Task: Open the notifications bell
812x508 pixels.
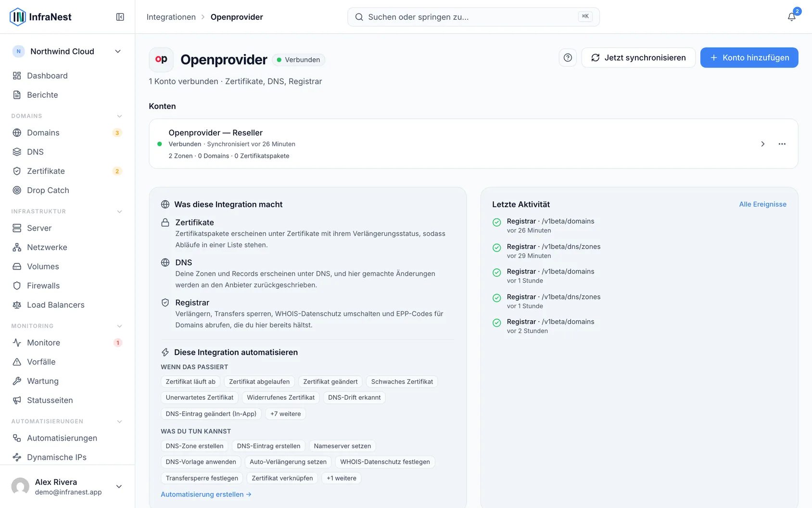Action: pyautogui.click(x=791, y=17)
